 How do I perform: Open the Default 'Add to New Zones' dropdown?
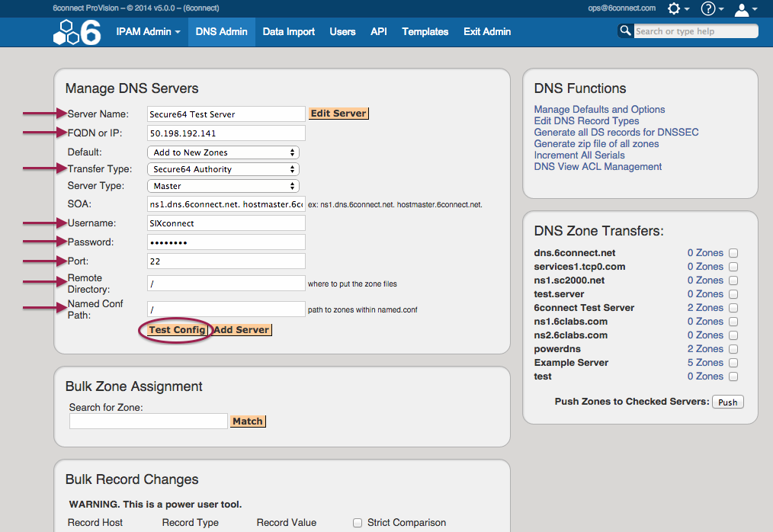224,152
